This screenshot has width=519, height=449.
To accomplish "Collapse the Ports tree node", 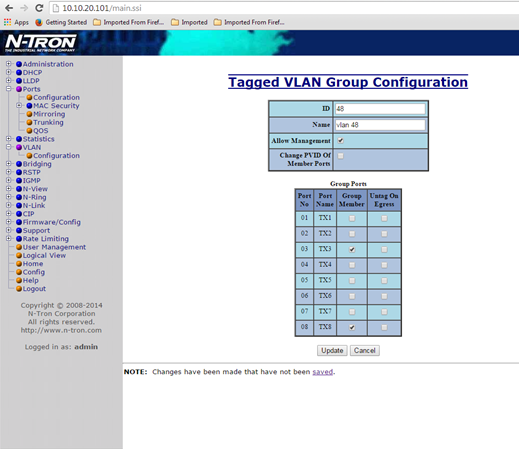I will 9,89.
